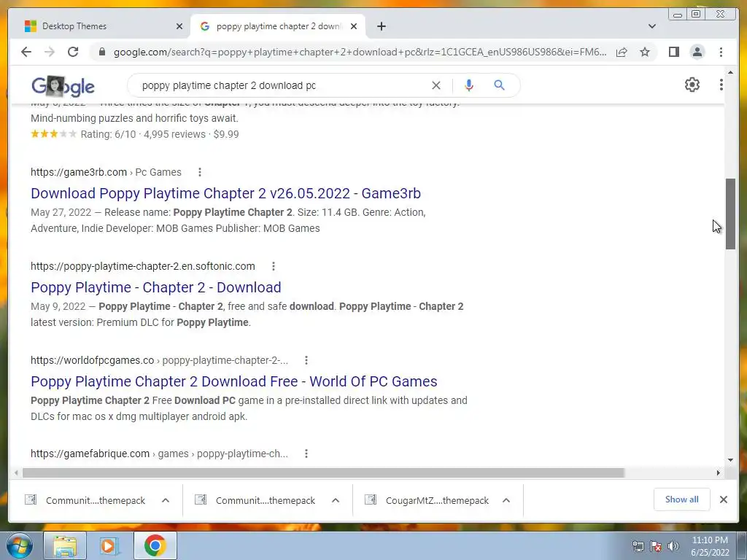Click the Show all downloads button

coord(682,499)
